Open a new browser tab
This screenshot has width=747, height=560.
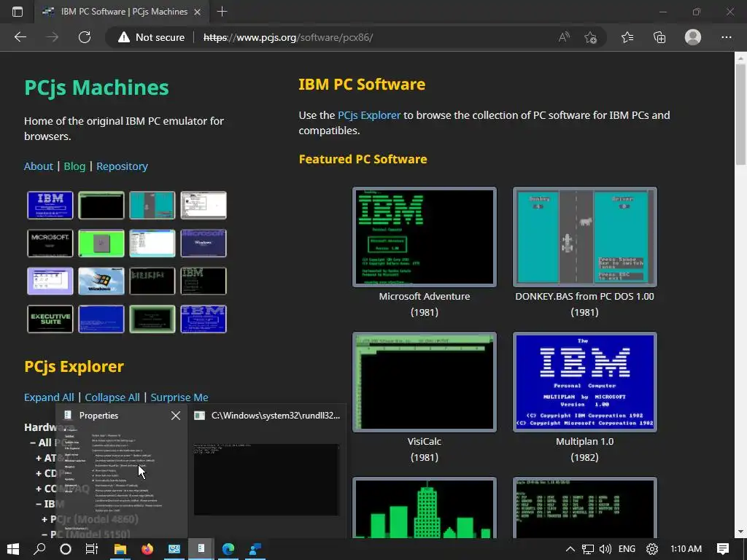pyautogui.click(x=222, y=12)
